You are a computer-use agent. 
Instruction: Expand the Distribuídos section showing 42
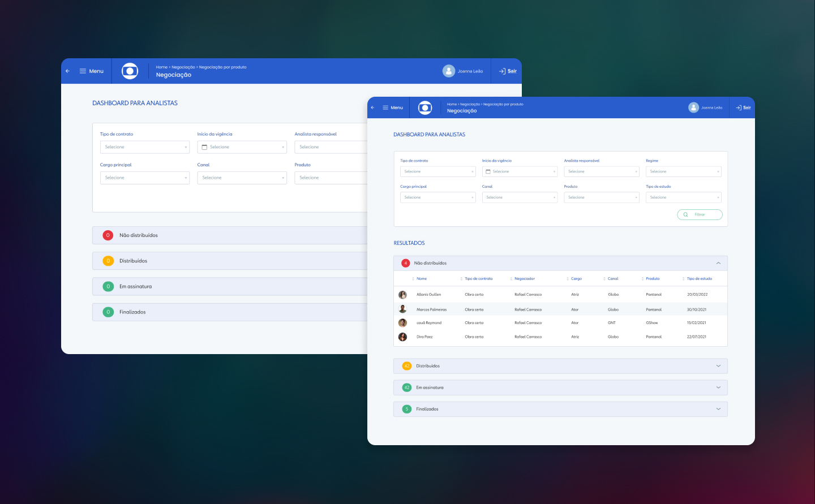tap(718, 366)
